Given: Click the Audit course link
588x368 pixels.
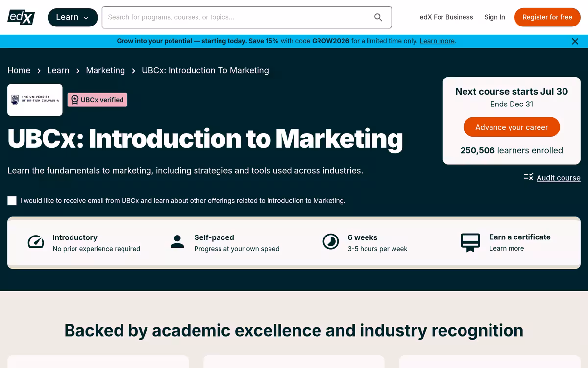Looking at the screenshot, I should pyautogui.click(x=559, y=178).
